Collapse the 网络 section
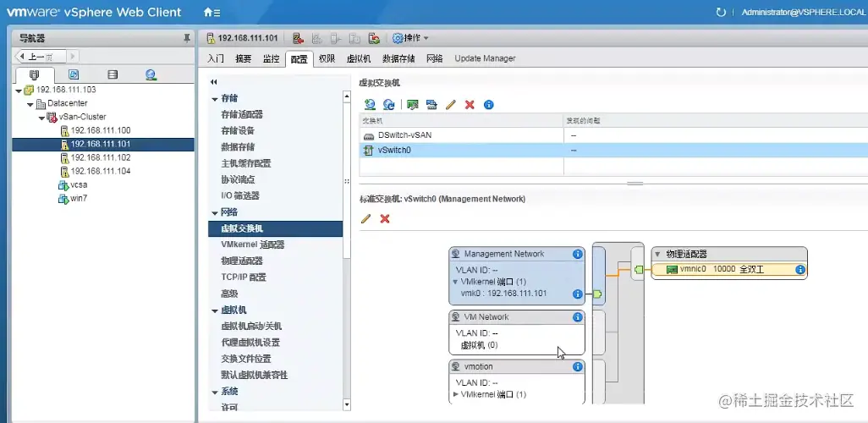 point(215,212)
